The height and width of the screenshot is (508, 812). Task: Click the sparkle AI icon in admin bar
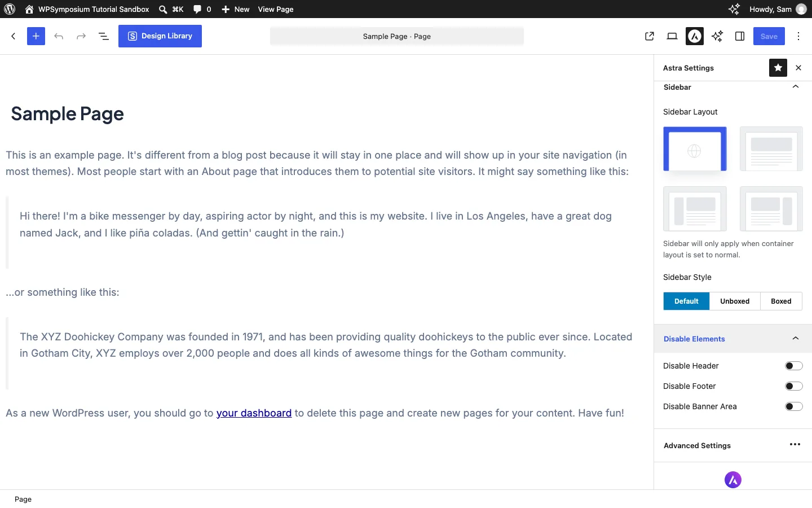click(734, 9)
